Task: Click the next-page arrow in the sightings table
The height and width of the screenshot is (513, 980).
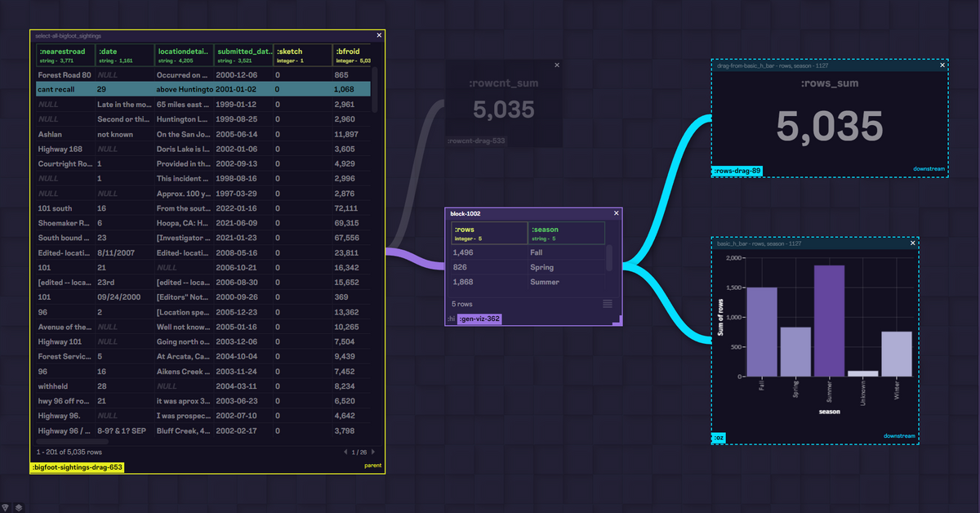Action: click(x=373, y=451)
